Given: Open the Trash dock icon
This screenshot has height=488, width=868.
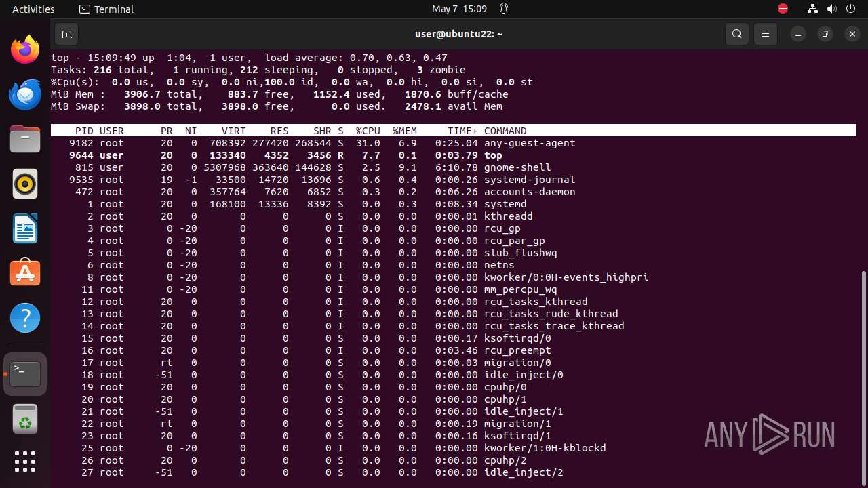Looking at the screenshot, I should click(x=25, y=419).
